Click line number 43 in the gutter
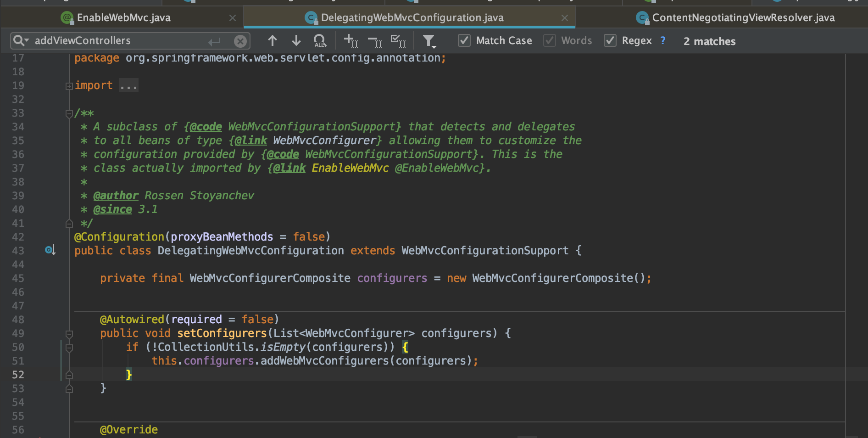 [18, 251]
